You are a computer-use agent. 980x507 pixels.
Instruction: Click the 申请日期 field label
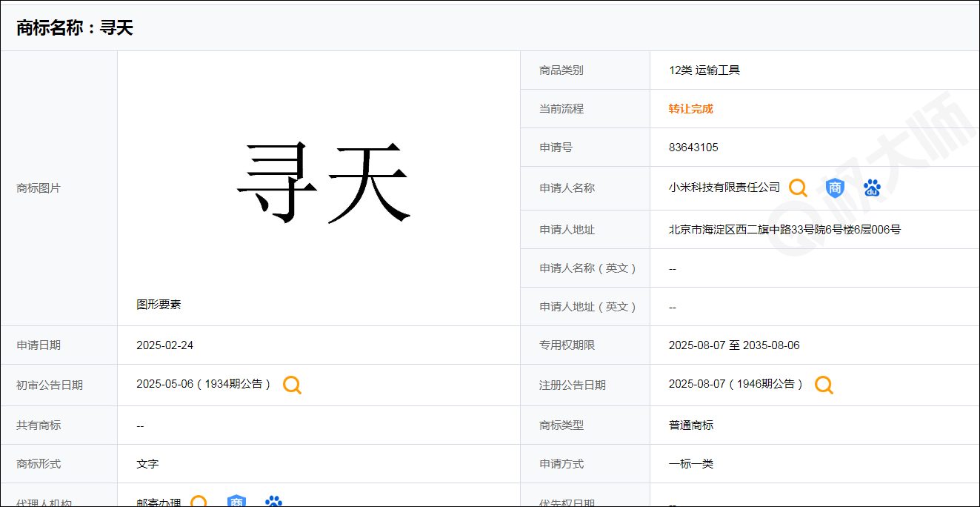coord(39,345)
